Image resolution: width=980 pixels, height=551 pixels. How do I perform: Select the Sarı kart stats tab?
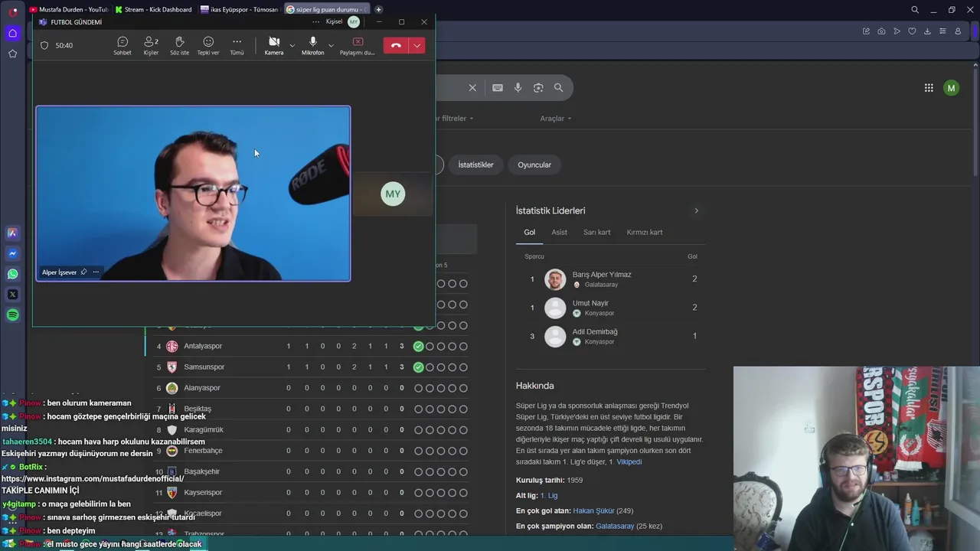coord(597,232)
